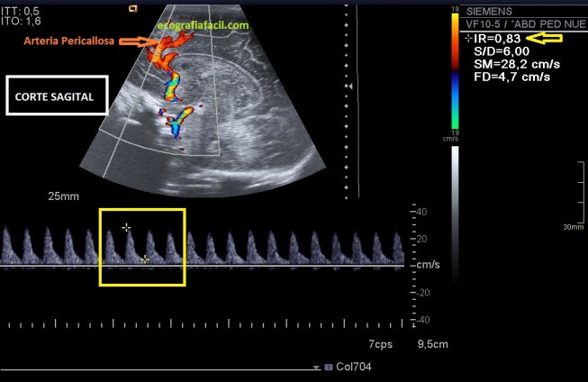The width and height of the screenshot is (588, 382).
Task: Click the Col704 label
Action: (x=353, y=368)
